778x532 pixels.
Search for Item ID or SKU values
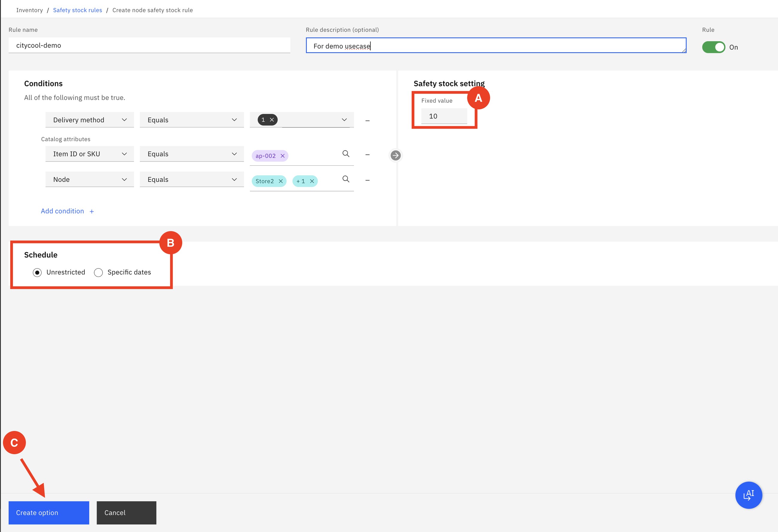point(346,154)
